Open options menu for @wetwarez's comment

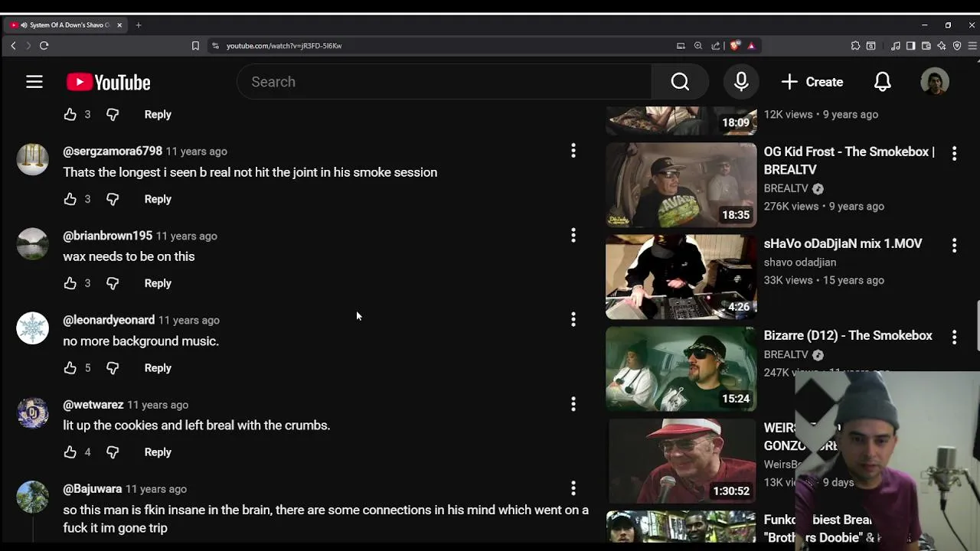573,404
